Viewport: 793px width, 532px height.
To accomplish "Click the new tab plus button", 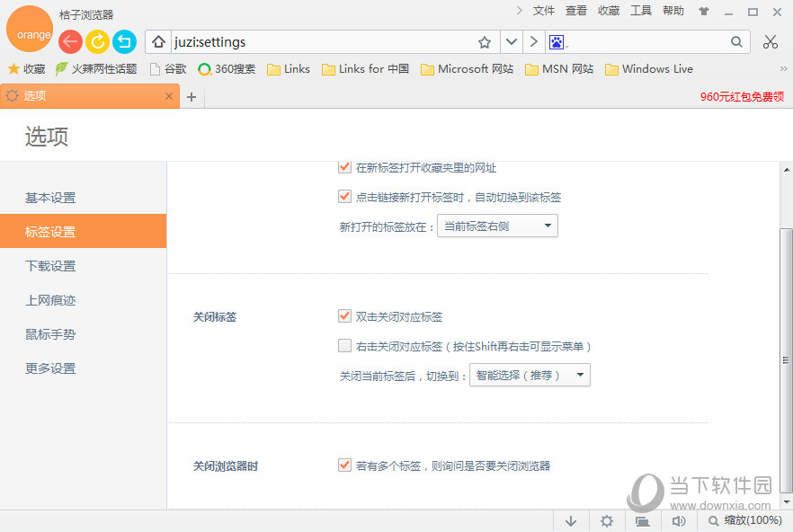I will click(191, 94).
